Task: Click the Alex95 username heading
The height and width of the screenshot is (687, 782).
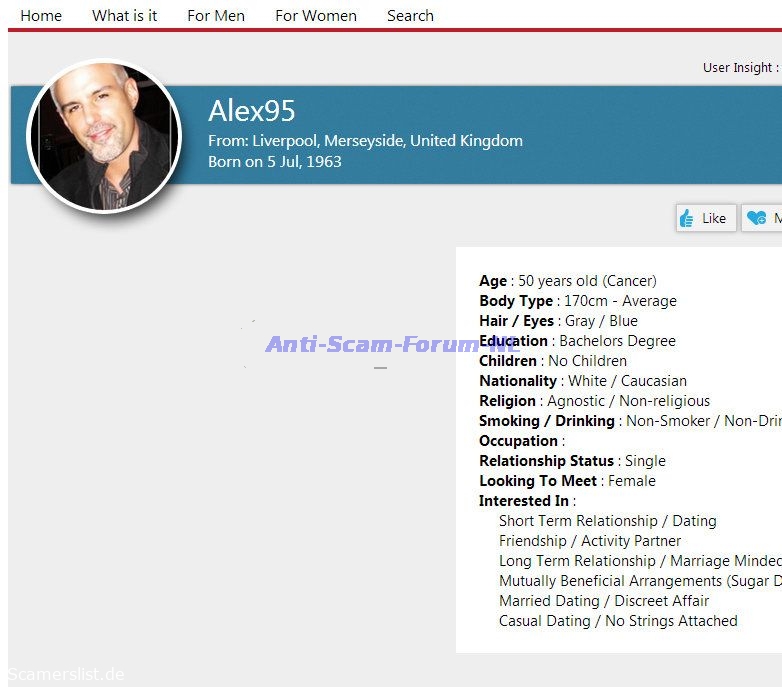Action: [x=252, y=111]
